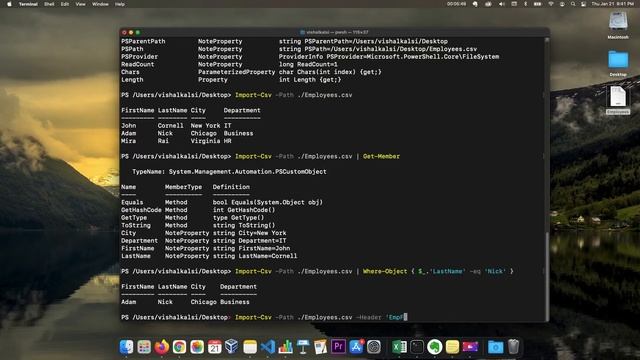The height and width of the screenshot is (360, 640).
Task: Click the 00:05:49 timer in menu bar
Action: click(456, 4)
